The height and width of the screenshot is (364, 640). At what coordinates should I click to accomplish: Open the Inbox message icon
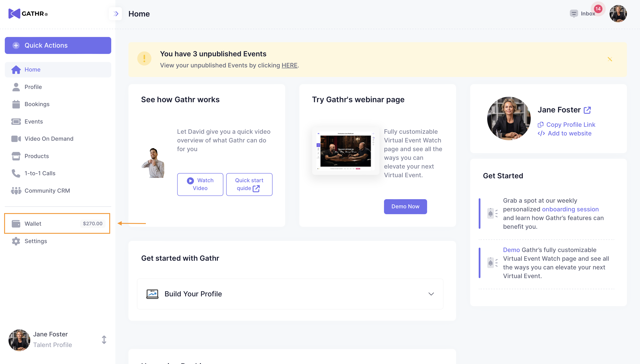click(x=573, y=13)
